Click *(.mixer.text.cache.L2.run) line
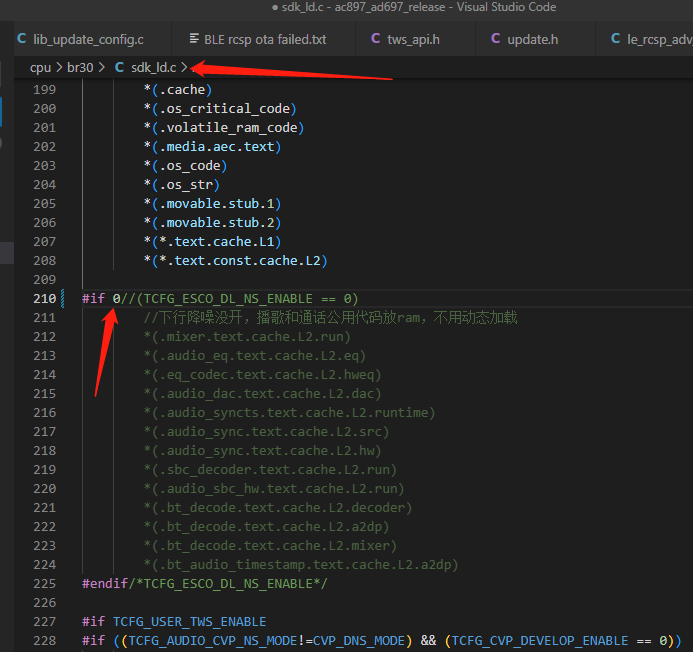The height and width of the screenshot is (652, 693). 247,337
